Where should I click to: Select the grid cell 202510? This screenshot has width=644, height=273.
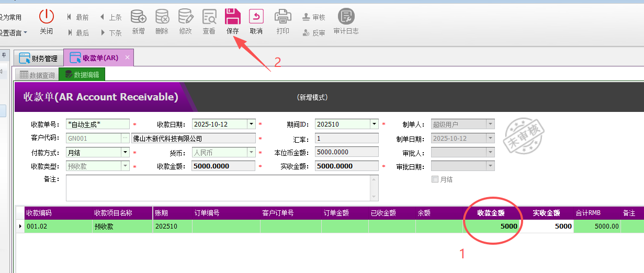[173, 226]
